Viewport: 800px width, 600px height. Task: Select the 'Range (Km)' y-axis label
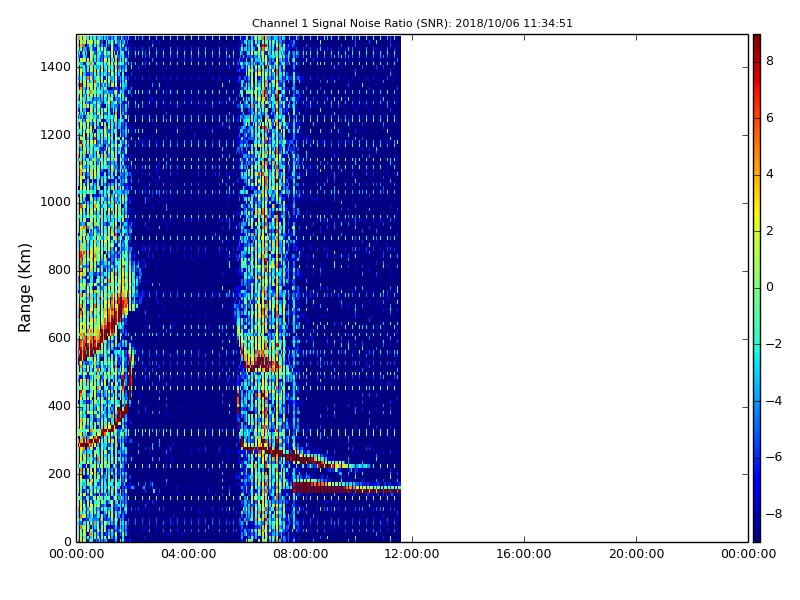[24, 288]
